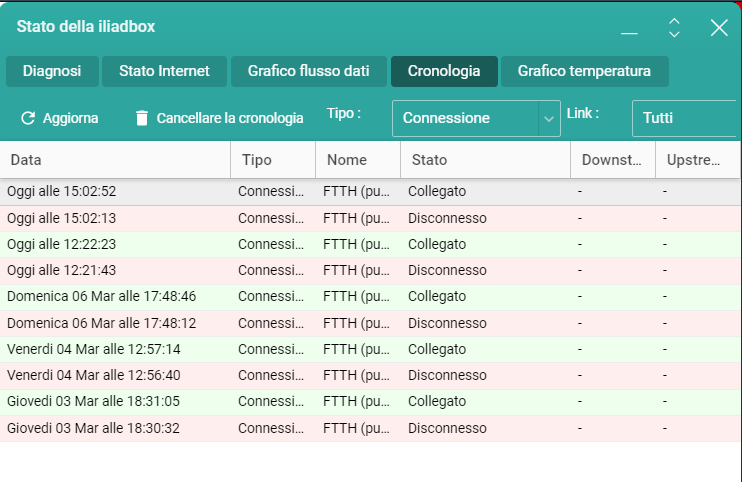Click Collegato status in the 15:02:52 row
Image resolution: width=742 pixels, height=482 pixels.
pos(437,192)
